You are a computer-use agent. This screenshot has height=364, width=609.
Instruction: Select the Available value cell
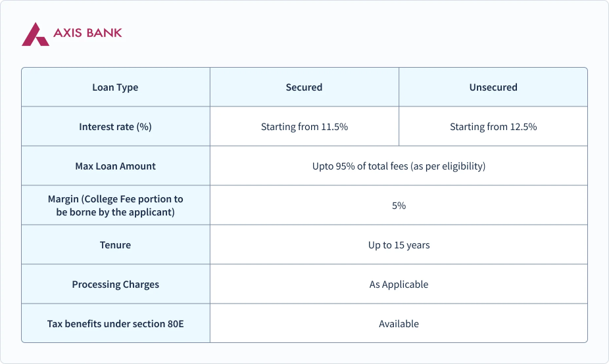click(399, 324)
